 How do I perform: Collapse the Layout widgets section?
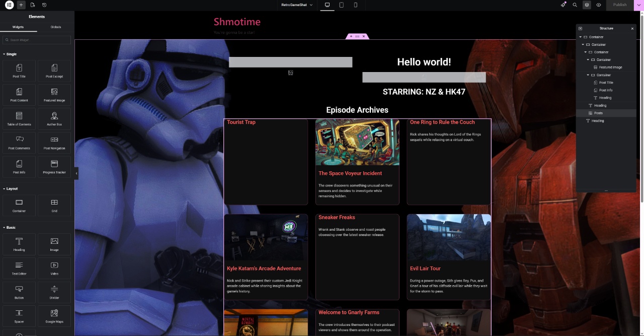click(11, 188)
